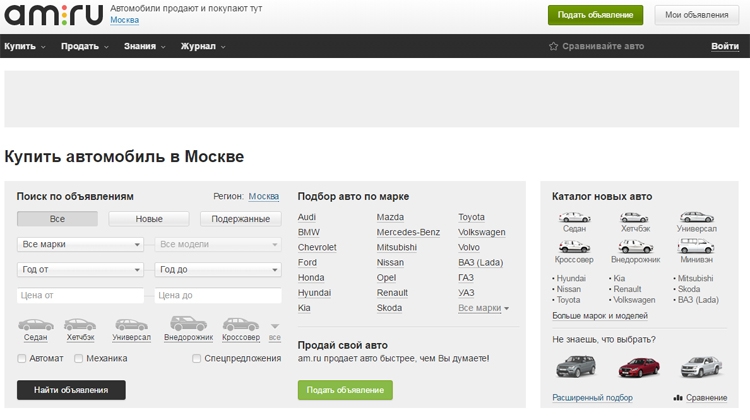Open Мои объявления
Screen dimensions: 750x420
tap(696, 15)
